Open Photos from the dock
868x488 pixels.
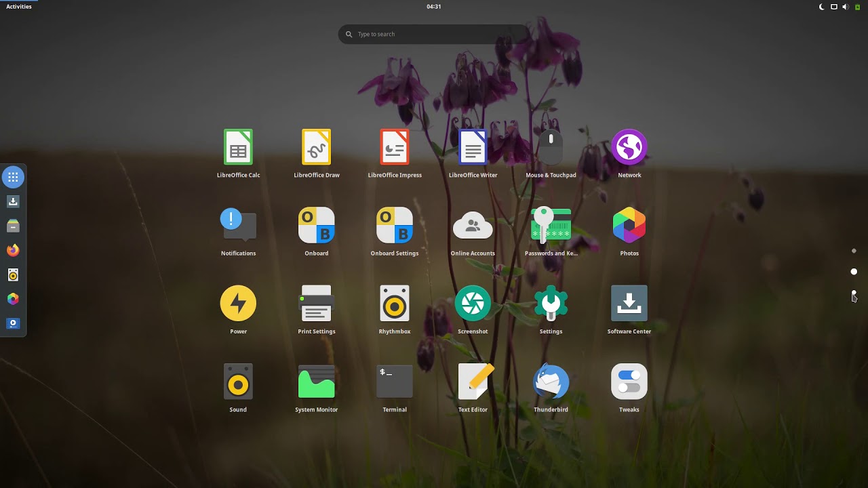[13, 299]
